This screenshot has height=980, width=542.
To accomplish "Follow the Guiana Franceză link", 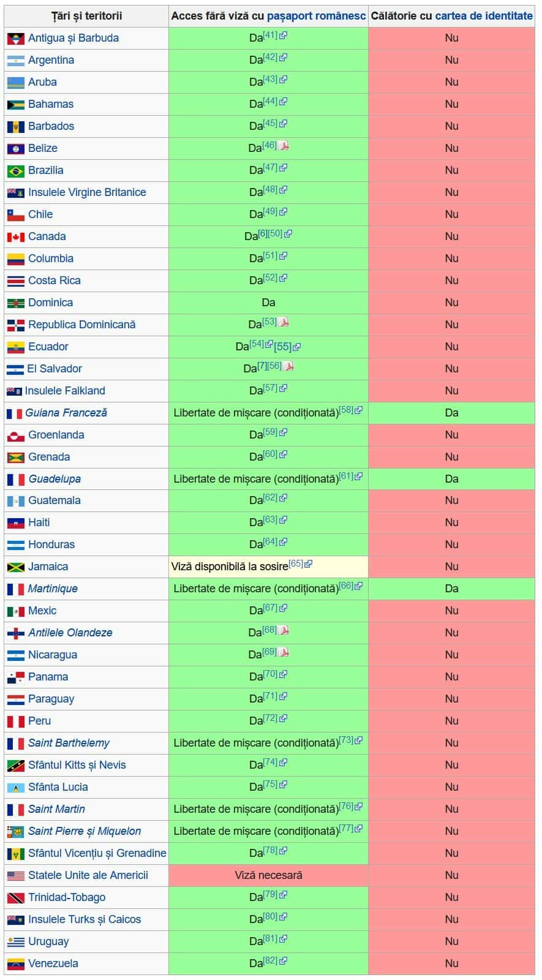I will [66, 413].
